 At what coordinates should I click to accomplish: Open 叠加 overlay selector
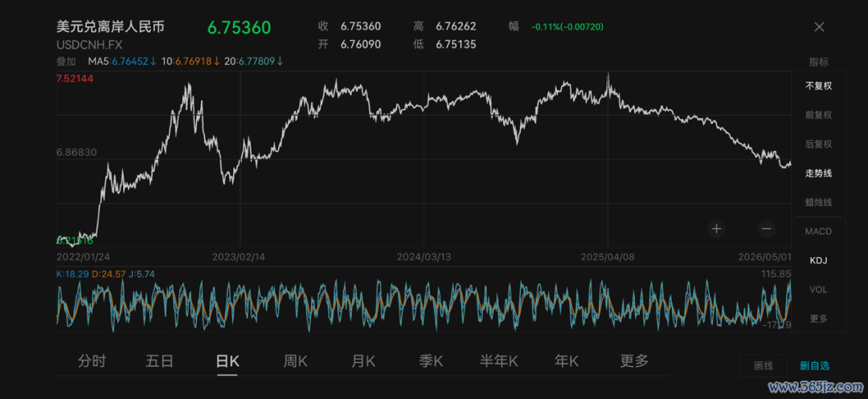pyautogui.click(x=66, y=61)
